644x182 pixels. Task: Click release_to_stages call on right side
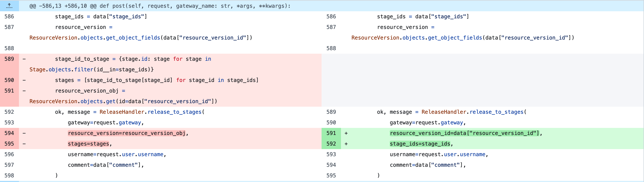(496, 112)
